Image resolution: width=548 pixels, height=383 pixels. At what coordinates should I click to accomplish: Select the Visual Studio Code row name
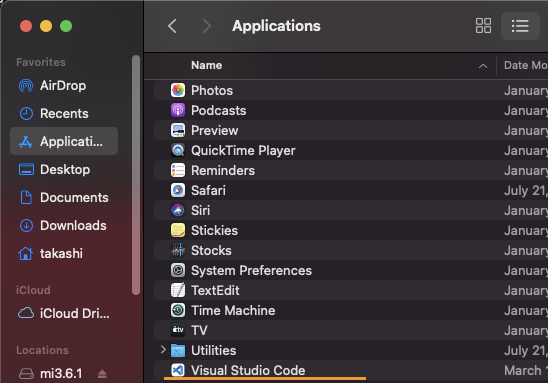(x=248, y=370)
